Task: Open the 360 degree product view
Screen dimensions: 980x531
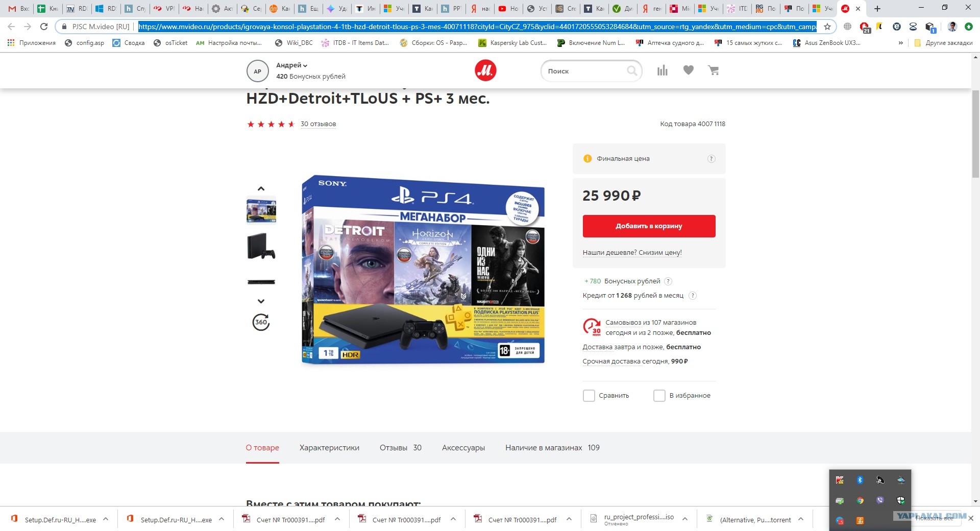Action: [x=261, y=322]
